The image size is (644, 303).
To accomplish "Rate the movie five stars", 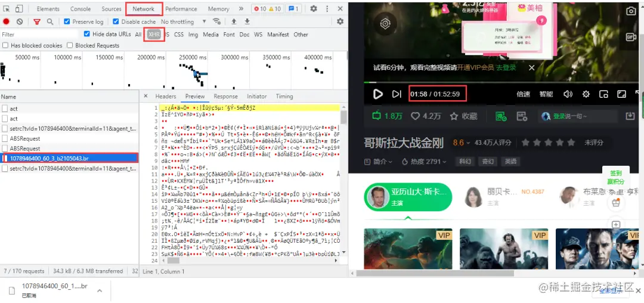I will click(x=571, y=143).
